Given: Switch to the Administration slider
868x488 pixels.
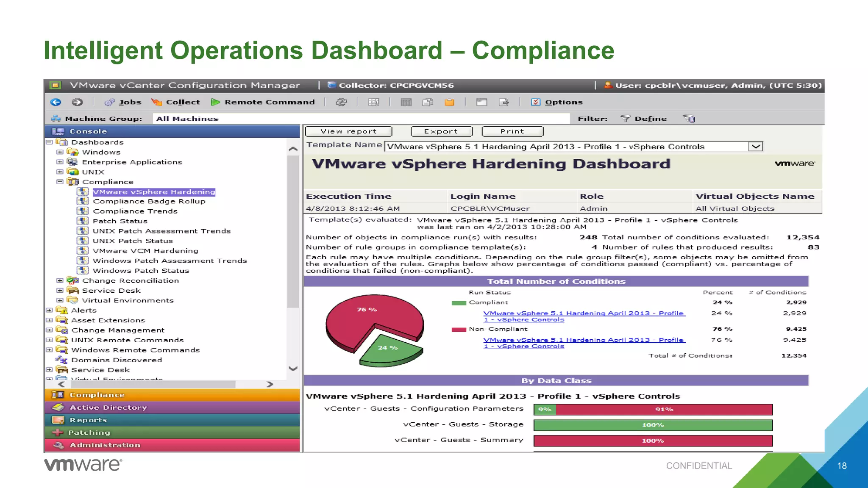Looking at the screenshot, I should pos(172,445).
